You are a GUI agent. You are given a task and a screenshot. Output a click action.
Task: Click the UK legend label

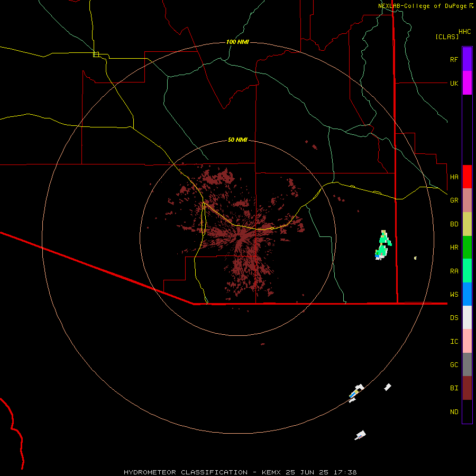454,83
